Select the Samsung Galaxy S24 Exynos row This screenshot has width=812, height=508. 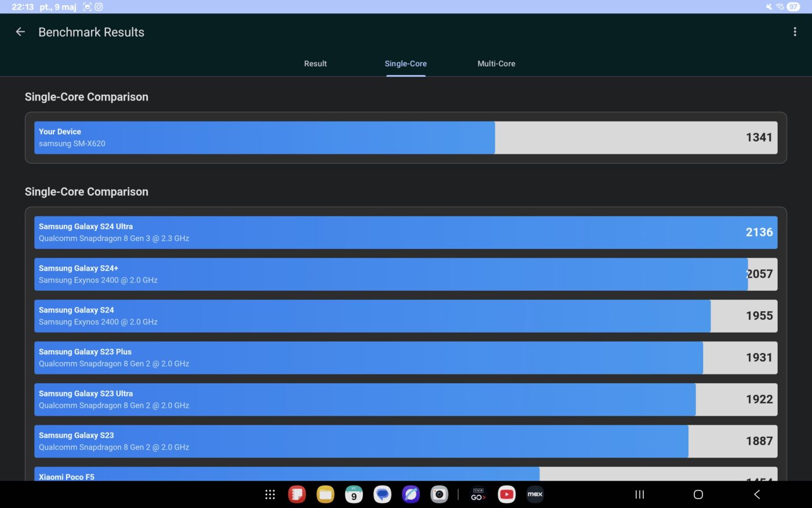(x=405, y=316)
